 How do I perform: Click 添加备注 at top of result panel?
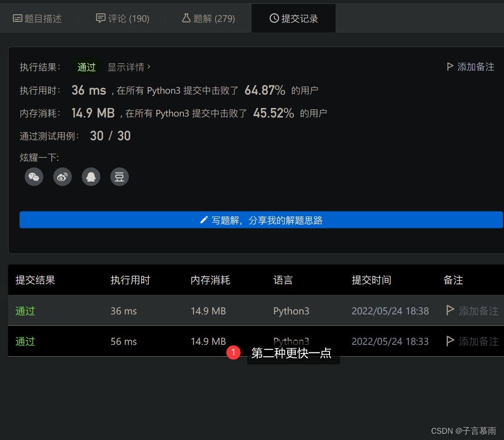tap(471, 67)
